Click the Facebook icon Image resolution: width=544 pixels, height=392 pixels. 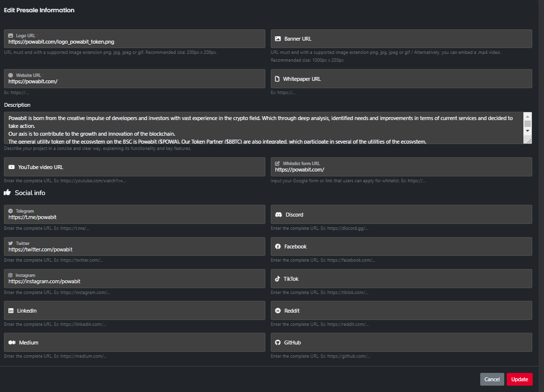[278, 246]
